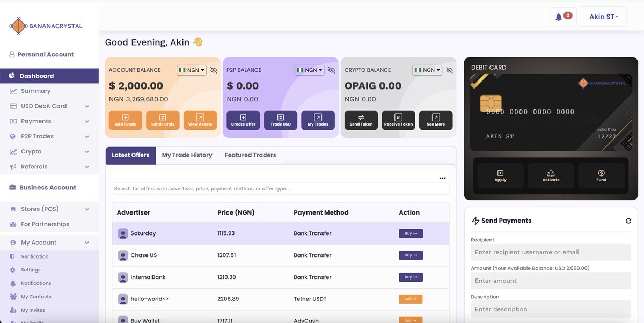
Task: Switch to Featured Traders tab
Action: tap(250, 155)
